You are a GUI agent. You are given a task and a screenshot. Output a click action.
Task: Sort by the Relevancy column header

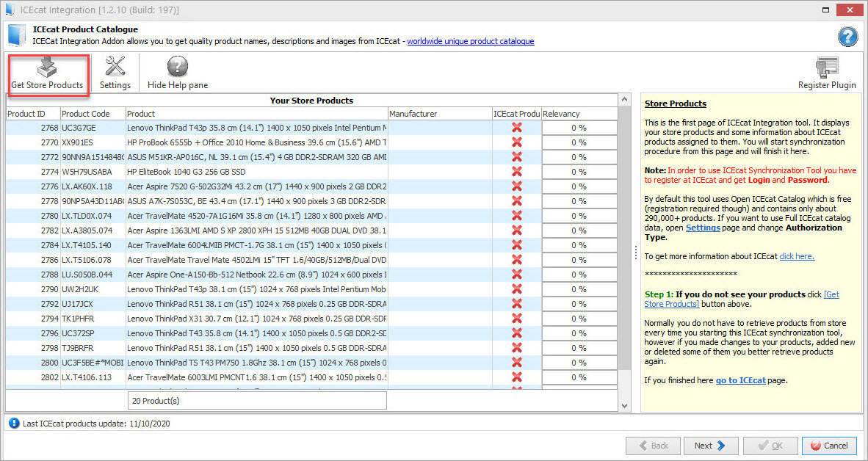pos(579,114)
